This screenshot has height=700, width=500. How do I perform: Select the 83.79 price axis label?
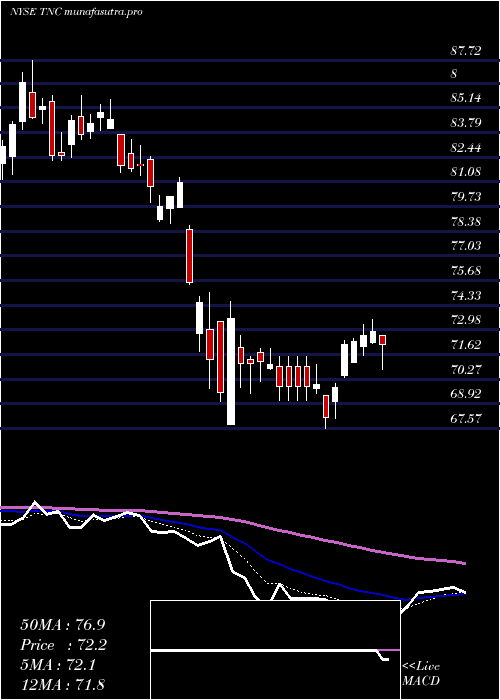466,122
